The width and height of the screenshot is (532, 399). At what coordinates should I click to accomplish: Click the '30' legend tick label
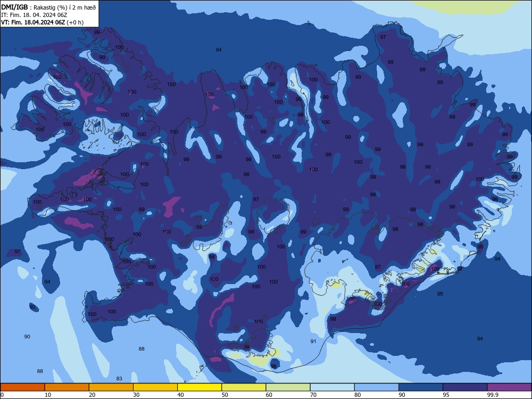(x=136, y=395)
